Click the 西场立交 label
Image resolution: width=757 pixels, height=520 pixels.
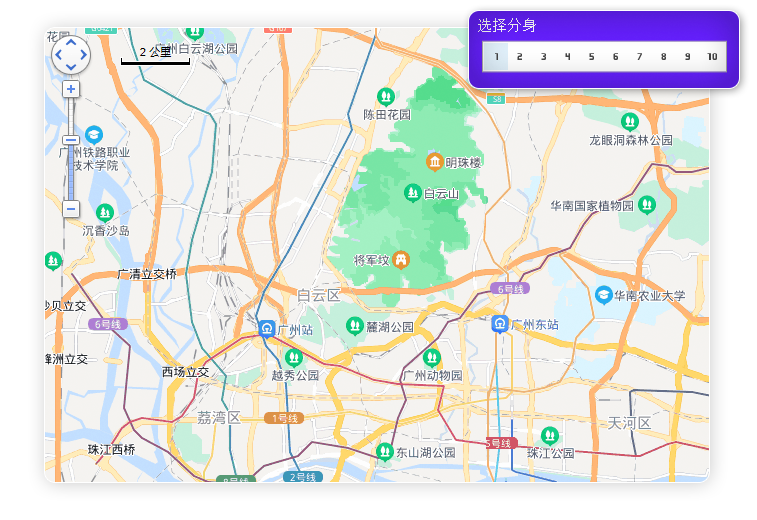pos(185,372)
